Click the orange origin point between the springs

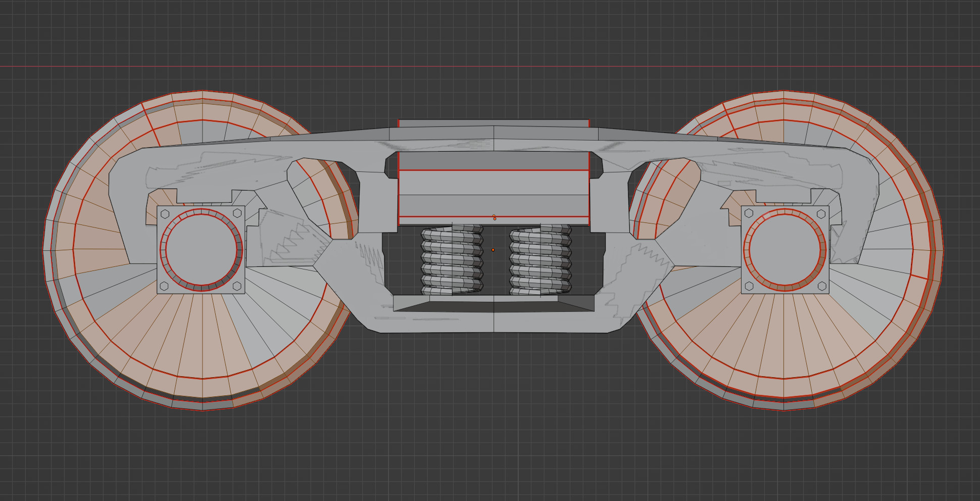493,249
